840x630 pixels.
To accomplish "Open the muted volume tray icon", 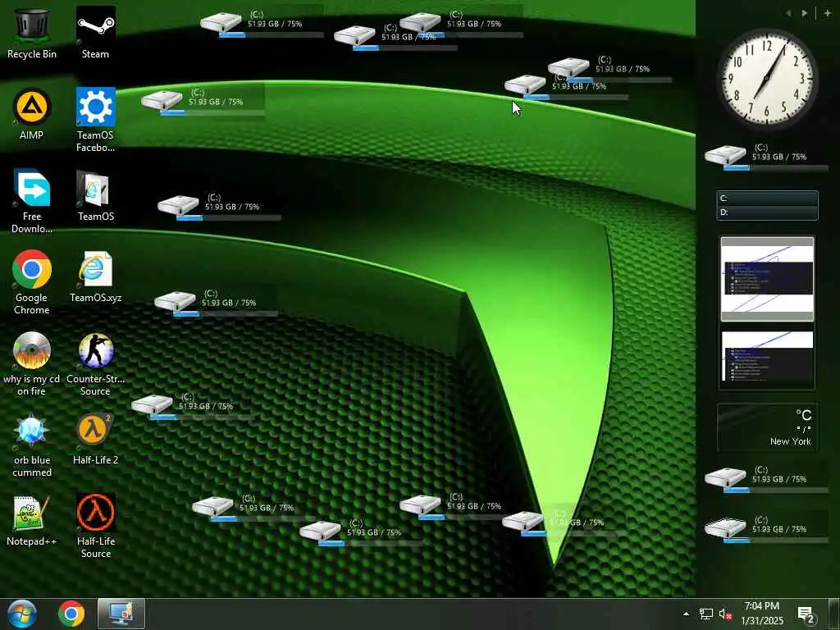I will 725,614.
